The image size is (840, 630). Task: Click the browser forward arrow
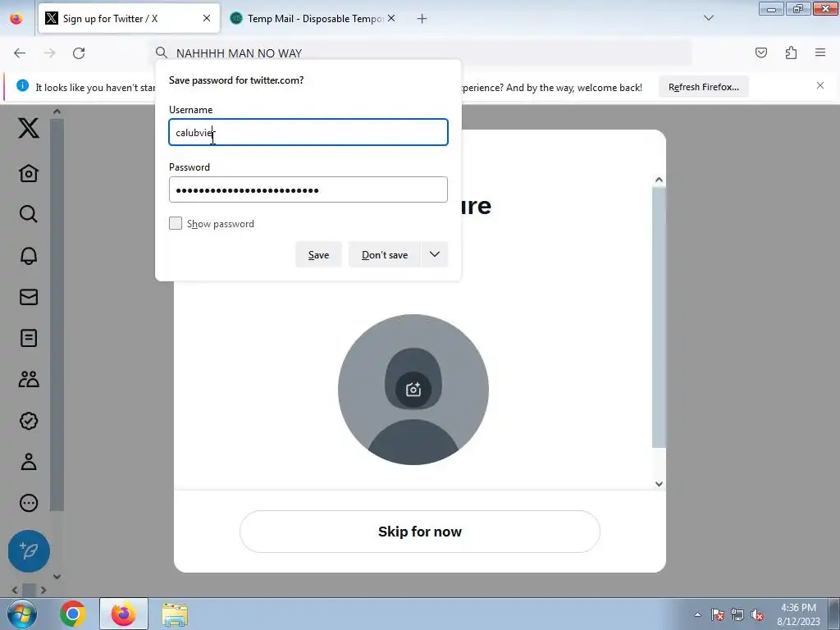click(x=49, y=53)
